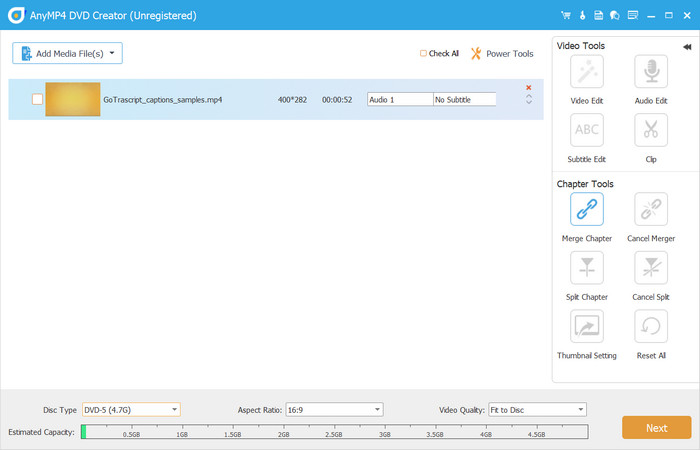700x450 pixels.
Task: Move the video item up with arrow
Action: (529, 96)
